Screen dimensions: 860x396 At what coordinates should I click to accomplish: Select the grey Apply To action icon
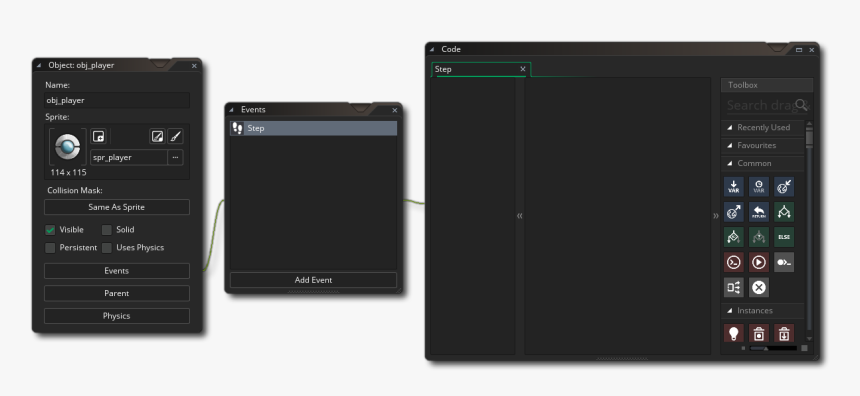[784, 262]
